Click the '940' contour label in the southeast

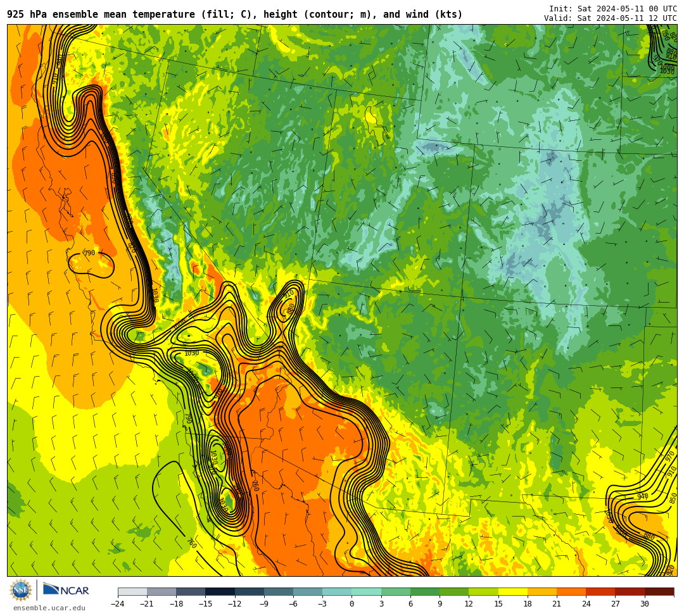[643, 496]
